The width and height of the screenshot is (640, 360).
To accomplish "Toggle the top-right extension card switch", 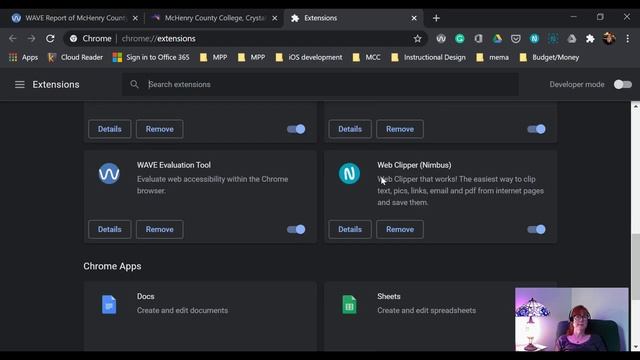I will tap(536, 129).
